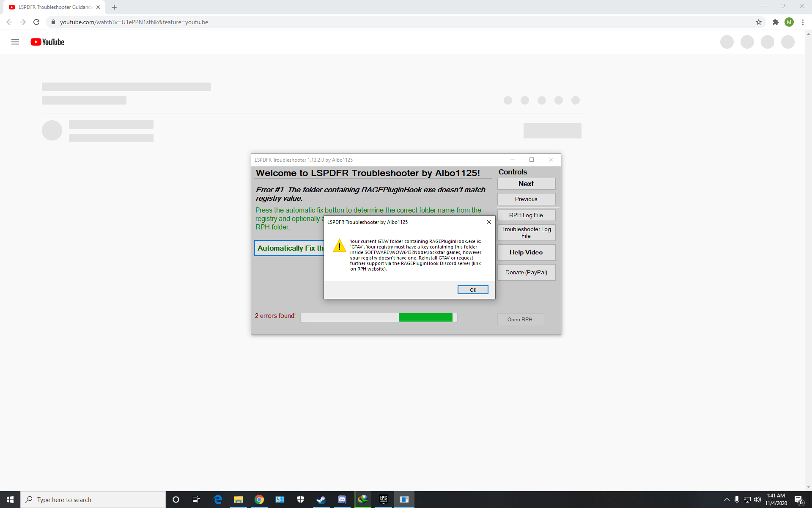Open Chrome's three-dot menu
This screenshot has width=812, height=508.
coord(803,22)
